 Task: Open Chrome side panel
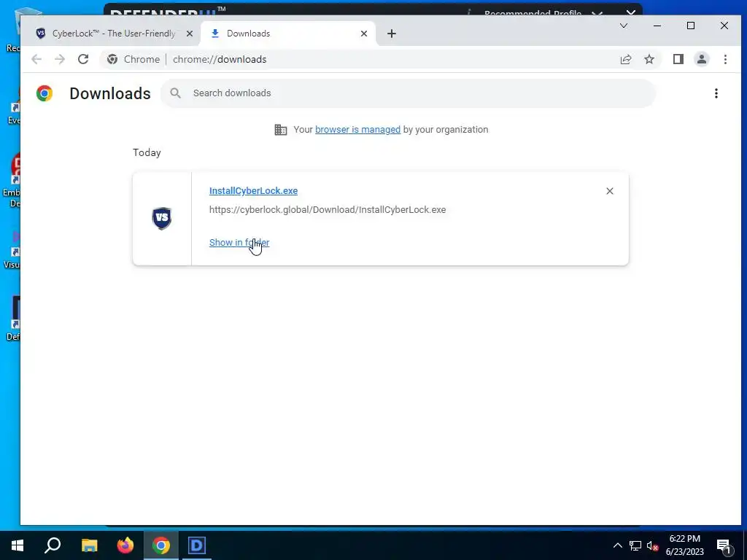point(678,59)
